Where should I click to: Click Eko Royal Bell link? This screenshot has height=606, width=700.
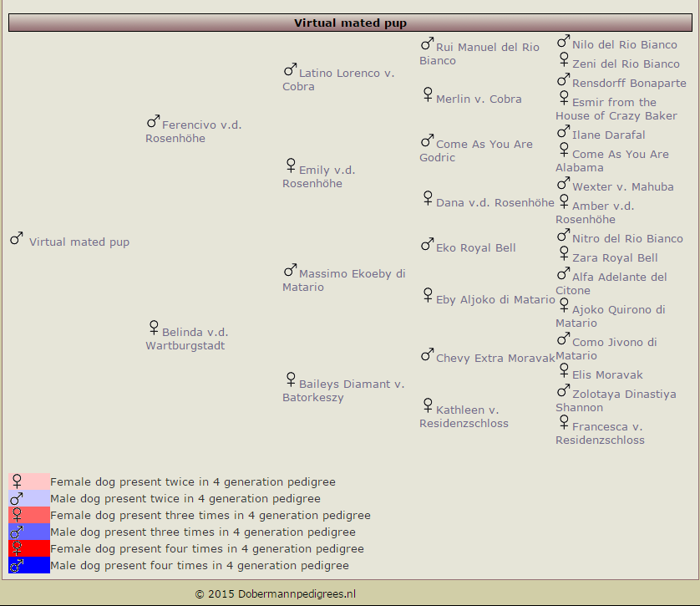click(476, 247)
